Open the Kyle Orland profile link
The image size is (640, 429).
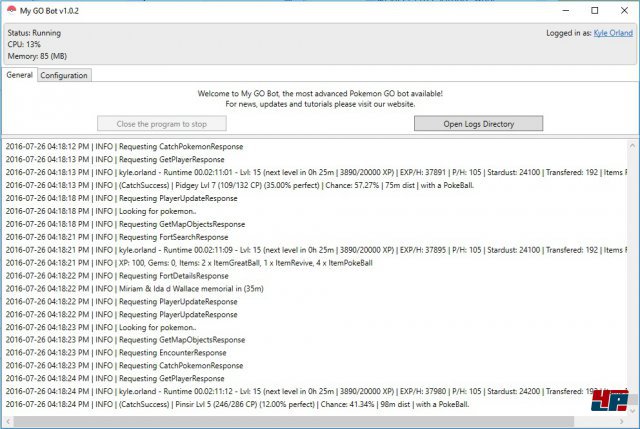(613, 33)
